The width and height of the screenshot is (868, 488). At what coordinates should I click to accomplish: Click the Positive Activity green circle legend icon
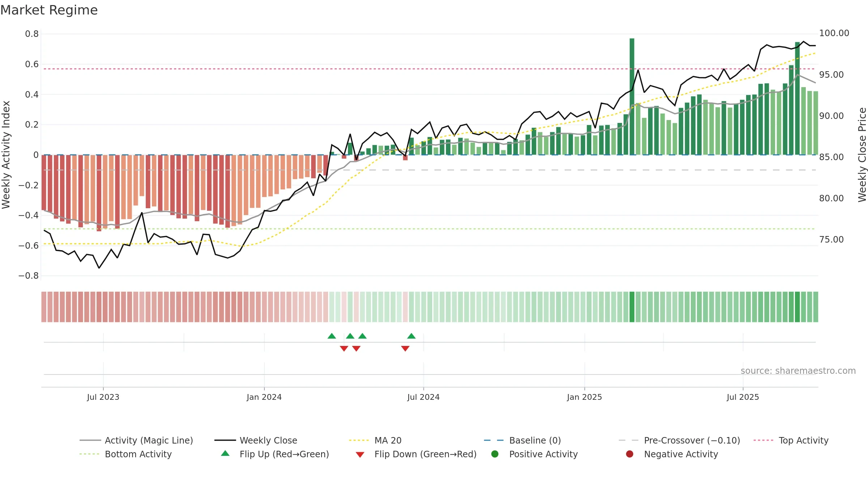(x=495, y=454)
